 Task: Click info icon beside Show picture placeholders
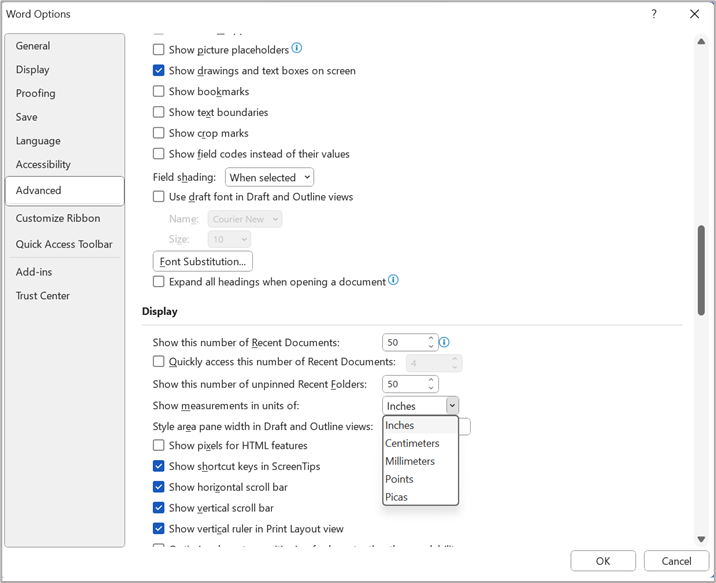click(296, 48)
